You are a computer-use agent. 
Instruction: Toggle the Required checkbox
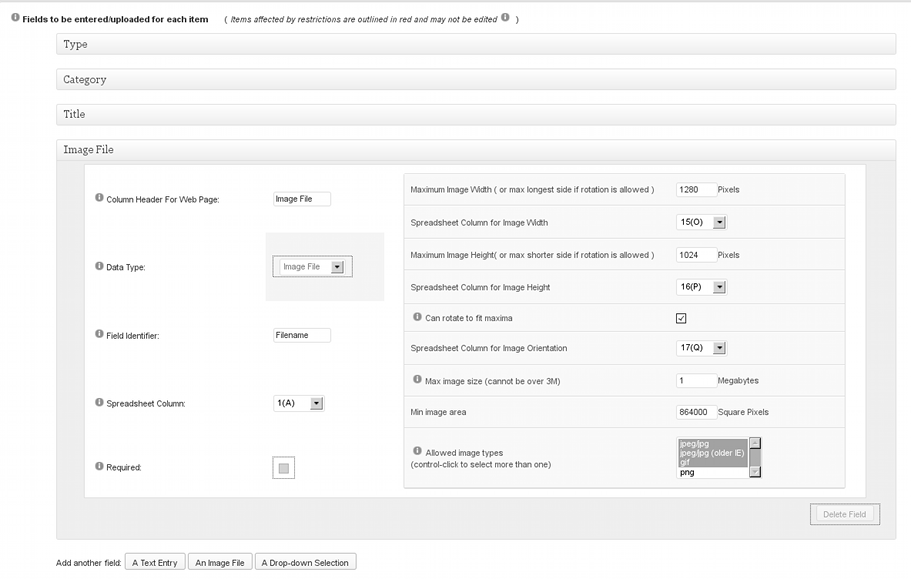coord(284,468)
